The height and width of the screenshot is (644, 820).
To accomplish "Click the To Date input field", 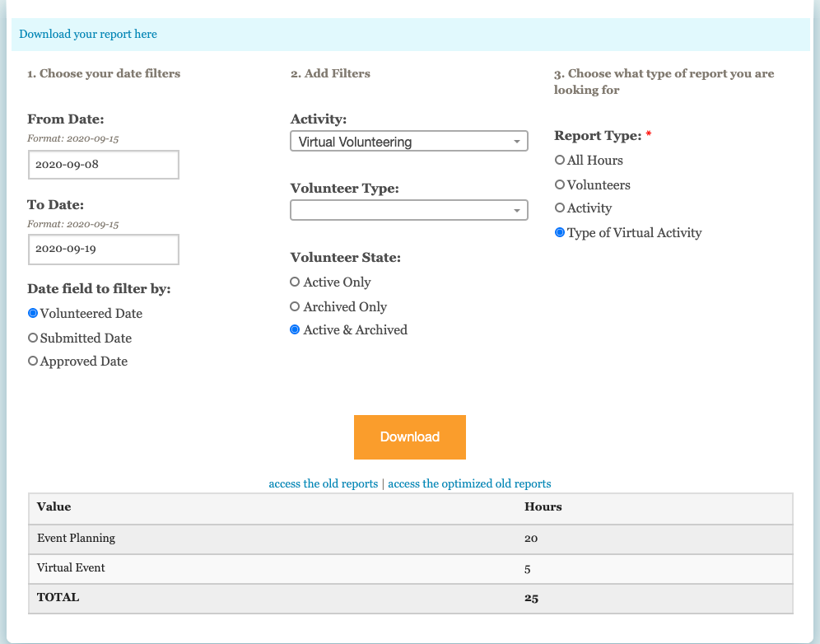I will coord(103,249).
